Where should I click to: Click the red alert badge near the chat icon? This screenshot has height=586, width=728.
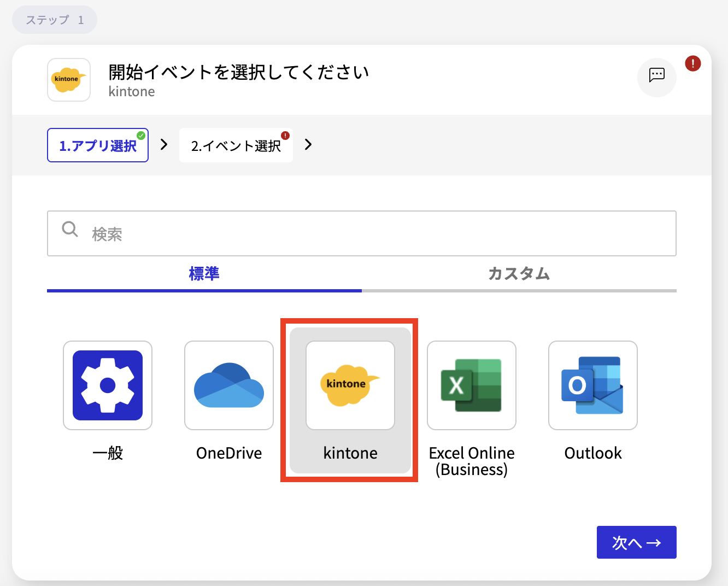(x=692, y=63)
